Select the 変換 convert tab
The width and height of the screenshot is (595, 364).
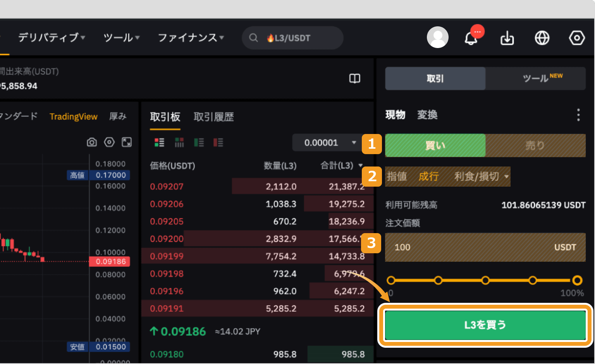(x=427, y=115)
